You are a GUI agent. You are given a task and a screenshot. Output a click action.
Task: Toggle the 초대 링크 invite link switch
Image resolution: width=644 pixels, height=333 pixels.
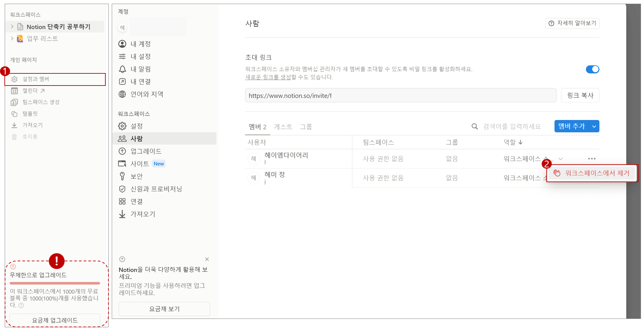(x=592, y=69)
